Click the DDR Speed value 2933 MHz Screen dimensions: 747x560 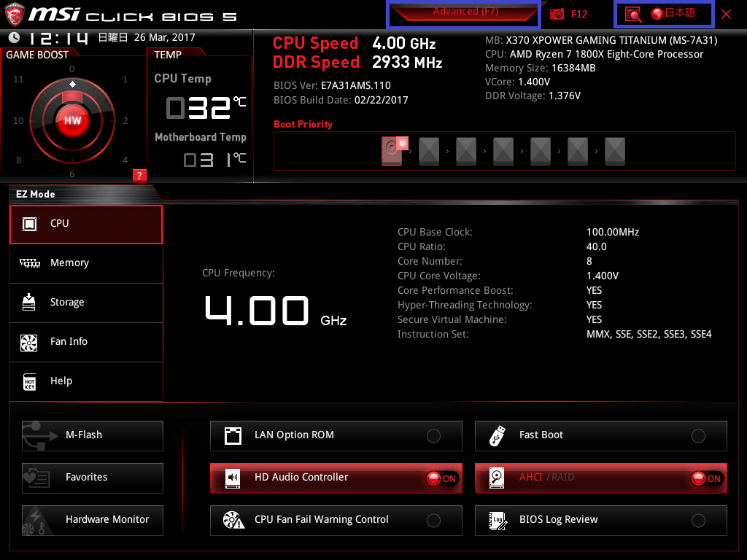407,63
